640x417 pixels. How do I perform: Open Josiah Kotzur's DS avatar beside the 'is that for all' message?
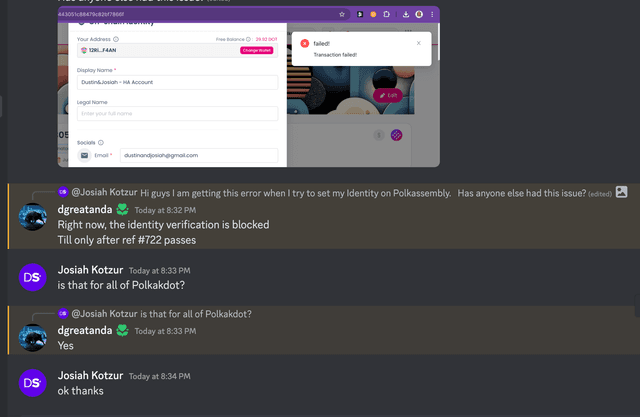33,277
